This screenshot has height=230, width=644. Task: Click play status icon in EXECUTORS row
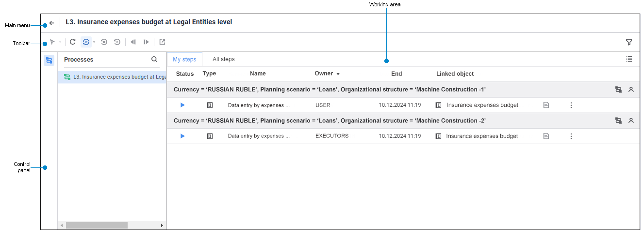pos(182,136)
